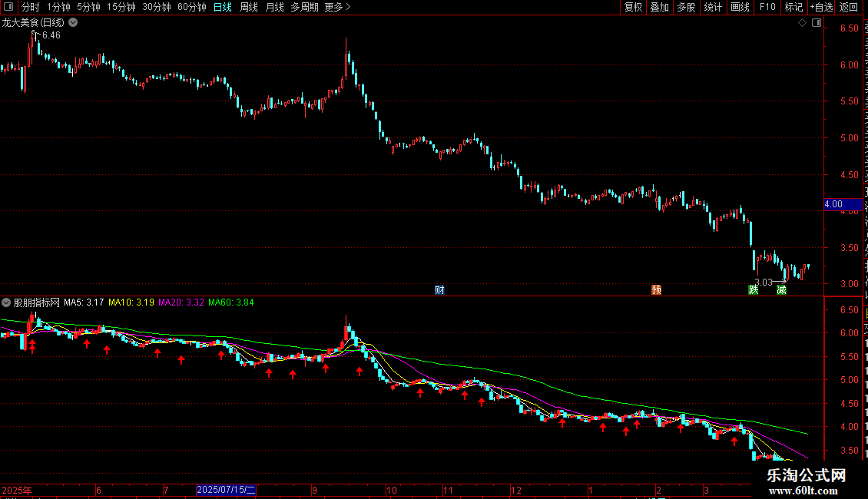The image size is (868, 499).
Task: Click the month 10 label on time axis
Action: pyautogui.click(x=392, y=490)
